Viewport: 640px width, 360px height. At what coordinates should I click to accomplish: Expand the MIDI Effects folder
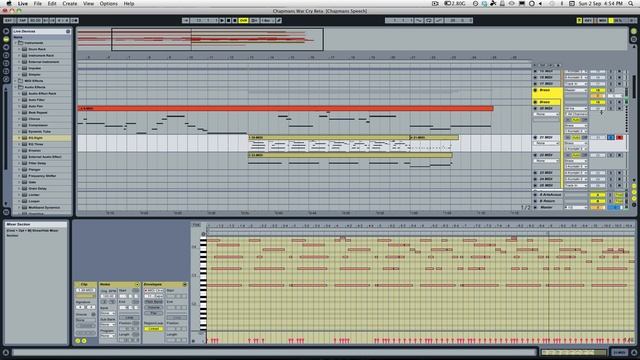[16, 81]
